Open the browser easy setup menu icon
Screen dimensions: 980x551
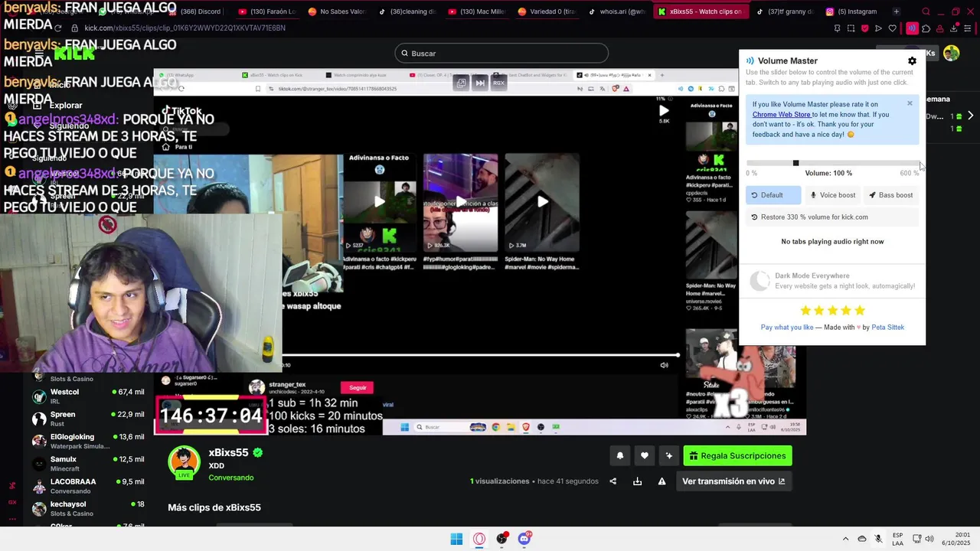(968, 28)
